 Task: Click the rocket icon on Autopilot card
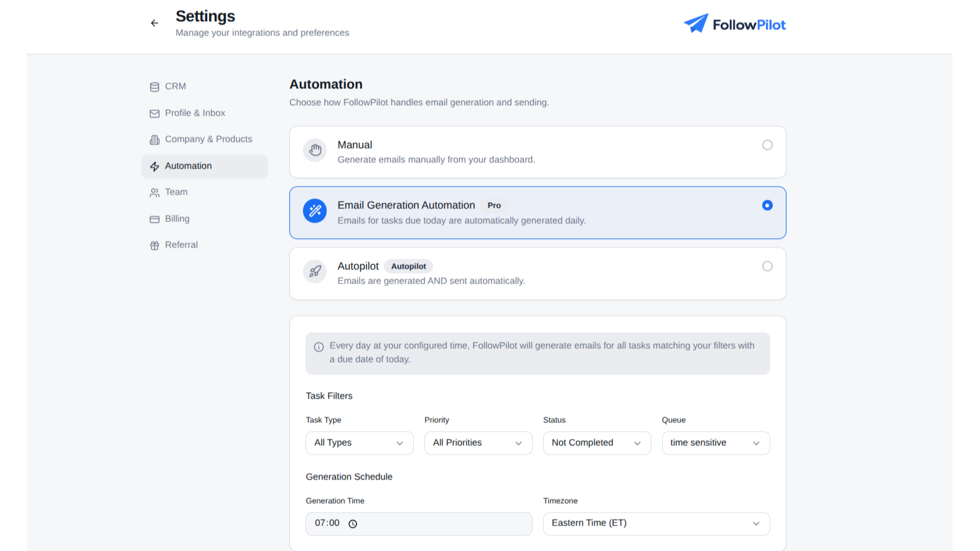315,271
